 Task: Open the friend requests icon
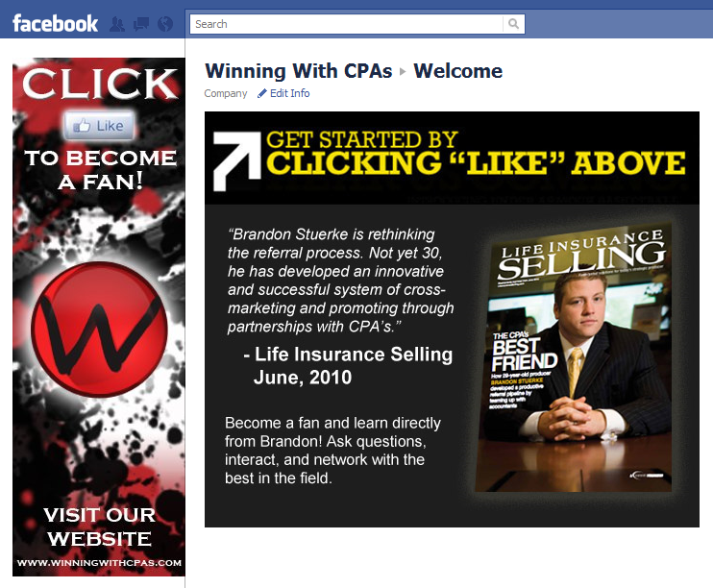pyautogui.click(x=117, y=24)
